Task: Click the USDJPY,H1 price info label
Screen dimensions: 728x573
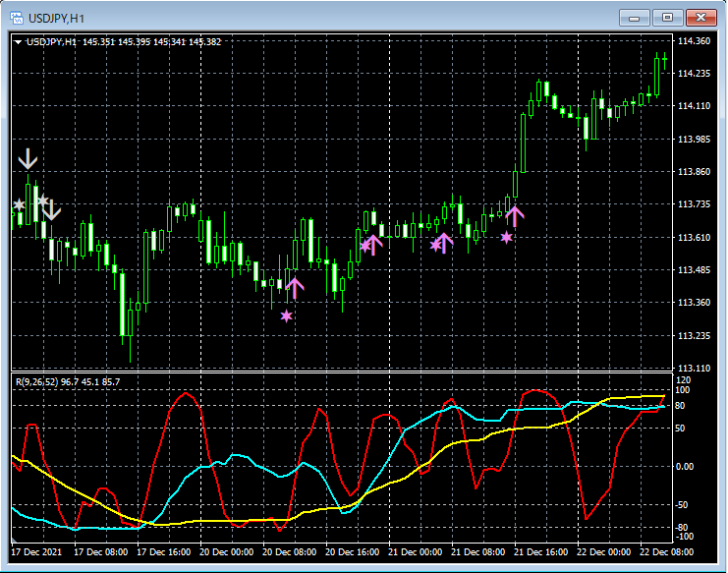Action: (x=124, y=42)
